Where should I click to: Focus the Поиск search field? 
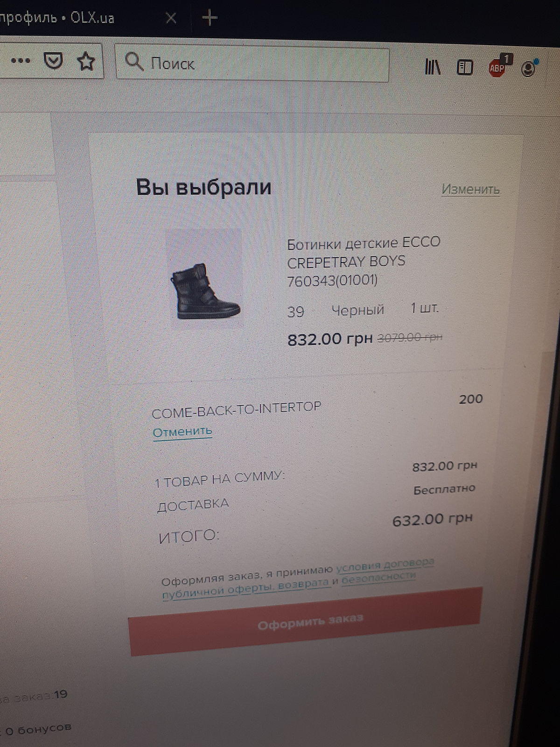[252, 63]
